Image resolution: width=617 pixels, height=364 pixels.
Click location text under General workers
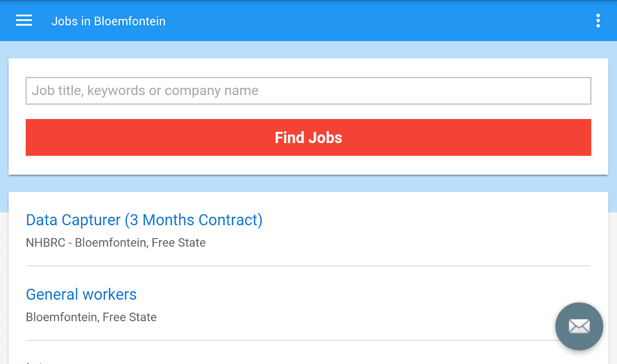click(x=91, y=317)
